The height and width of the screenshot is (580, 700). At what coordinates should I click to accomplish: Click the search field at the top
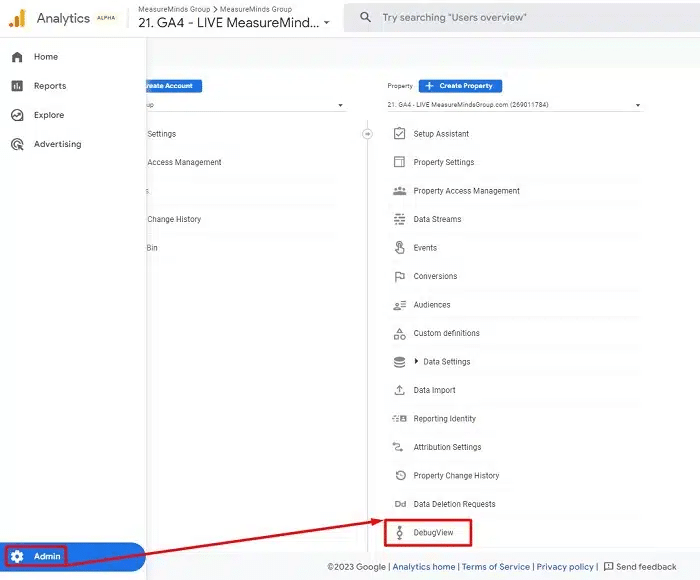click(x=520, y=18)
